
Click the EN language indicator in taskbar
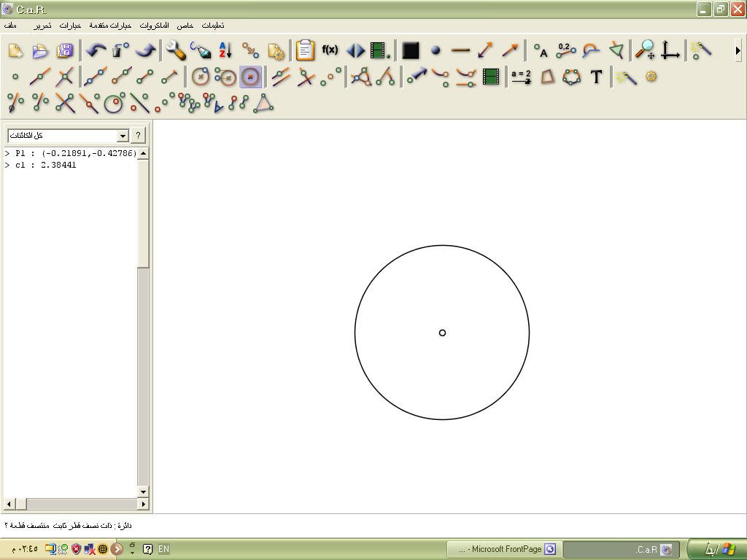coord(164,549)
